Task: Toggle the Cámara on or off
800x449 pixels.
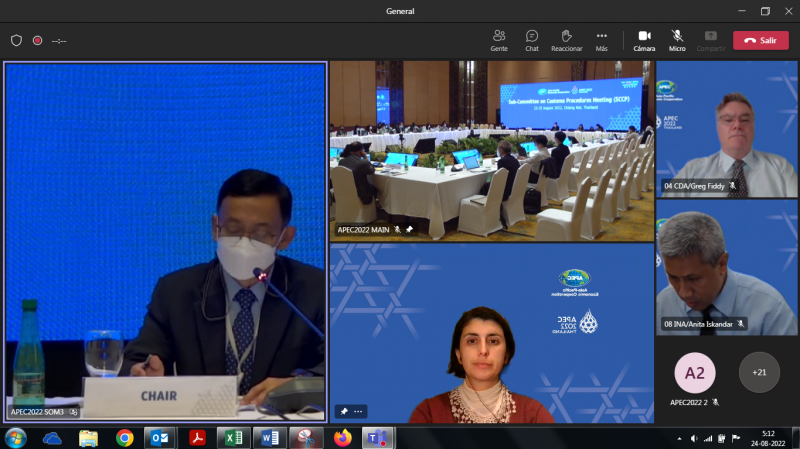Action: pos(644,40)
